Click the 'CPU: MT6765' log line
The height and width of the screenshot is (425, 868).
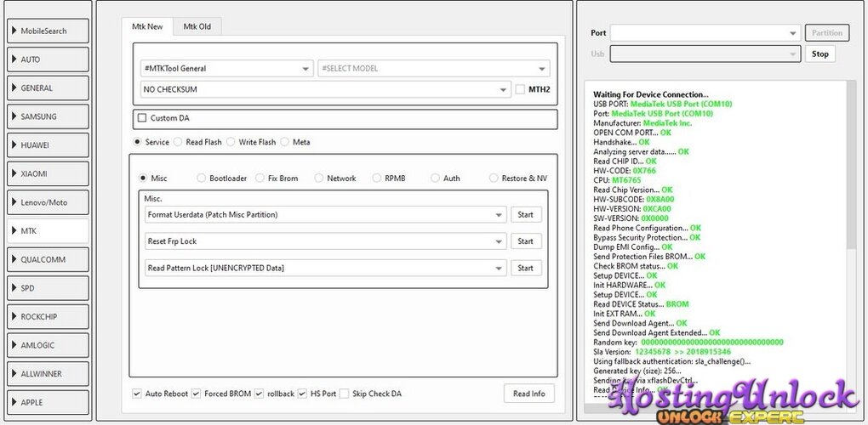617,180
